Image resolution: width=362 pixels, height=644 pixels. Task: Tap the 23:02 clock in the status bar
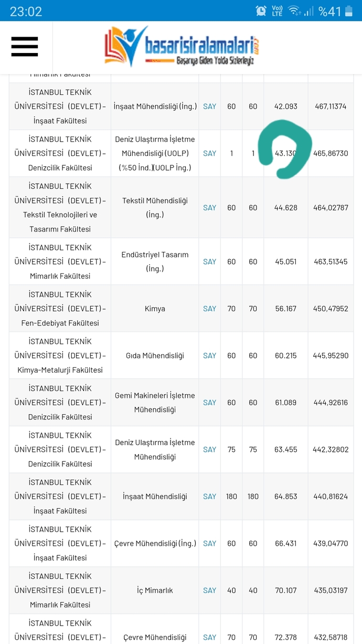pos(26,11)
